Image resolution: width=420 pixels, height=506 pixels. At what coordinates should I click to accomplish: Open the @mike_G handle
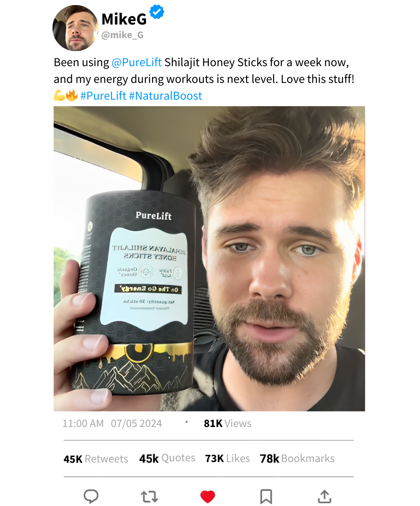122,35
